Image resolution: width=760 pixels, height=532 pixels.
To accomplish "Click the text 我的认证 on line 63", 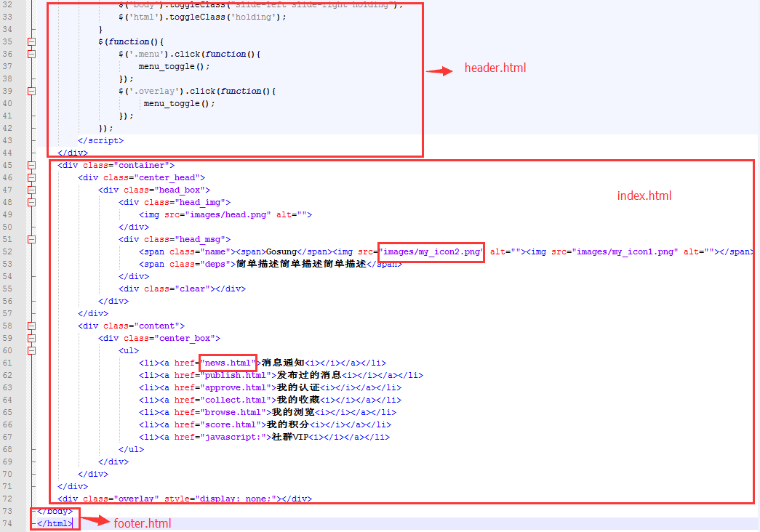I will coord(298,387).
